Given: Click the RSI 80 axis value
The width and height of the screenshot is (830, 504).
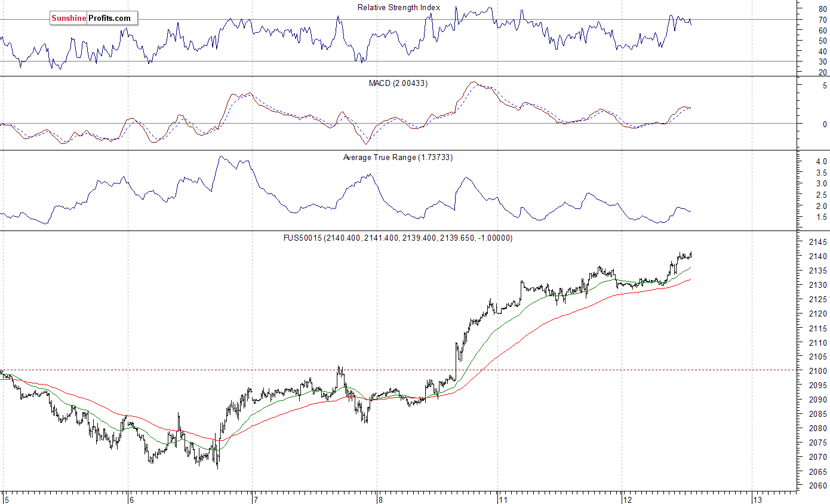Looking at the screenshot, I should pos(822,9).
